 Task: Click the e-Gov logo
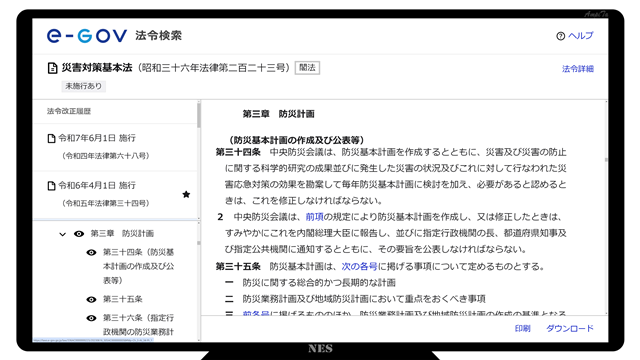(x=87, y=36)
